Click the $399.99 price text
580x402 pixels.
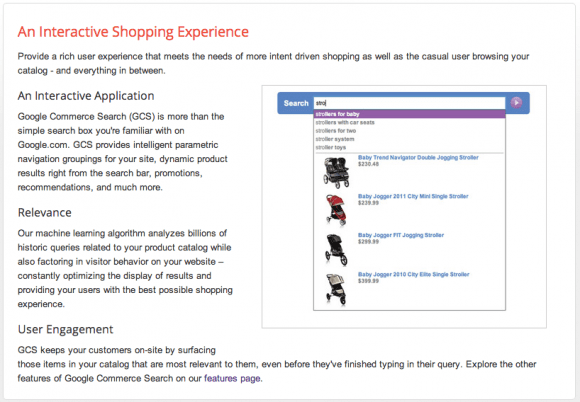click(x=368, y=281)
